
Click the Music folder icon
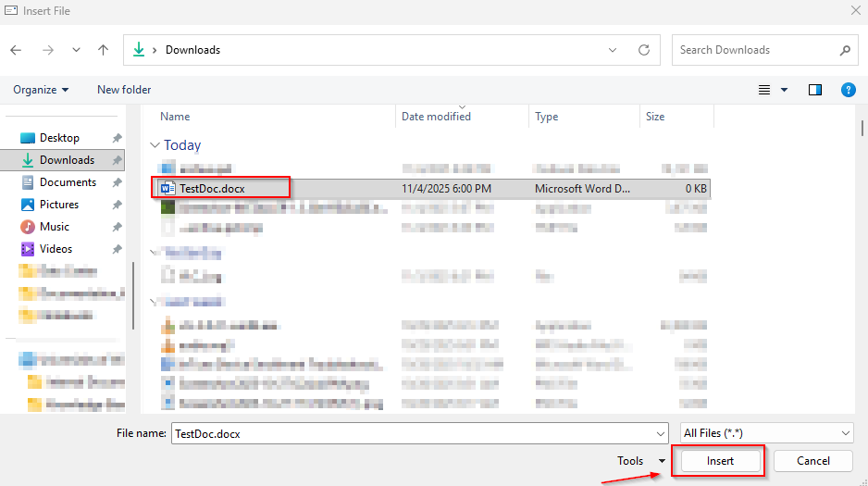click(x=27, y=227)
